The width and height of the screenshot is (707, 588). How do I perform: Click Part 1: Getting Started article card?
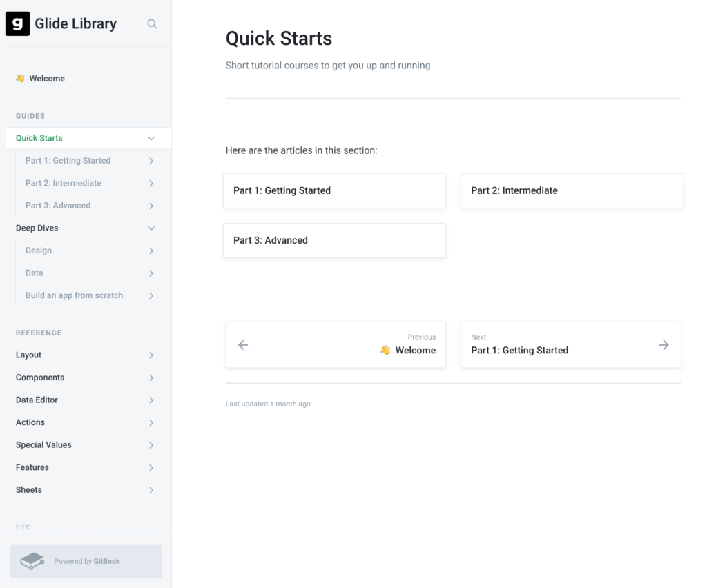[335, 190]
